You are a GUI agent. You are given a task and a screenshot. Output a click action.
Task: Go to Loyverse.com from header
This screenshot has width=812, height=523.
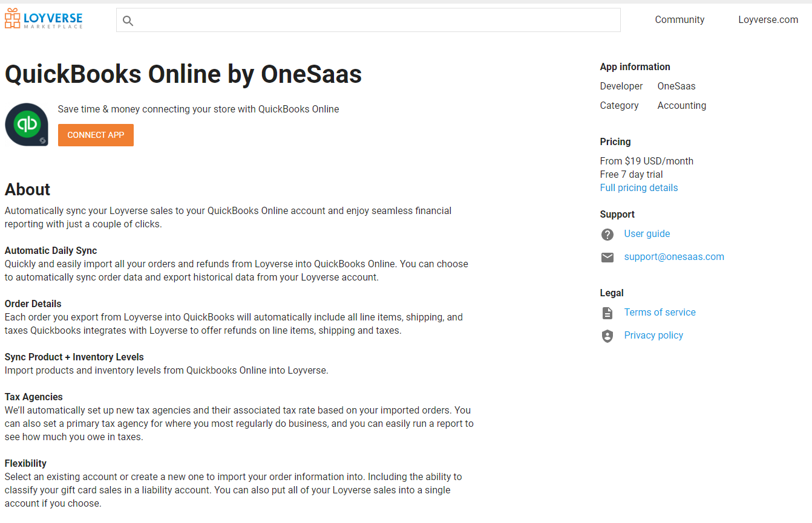[x=768, y=20]
